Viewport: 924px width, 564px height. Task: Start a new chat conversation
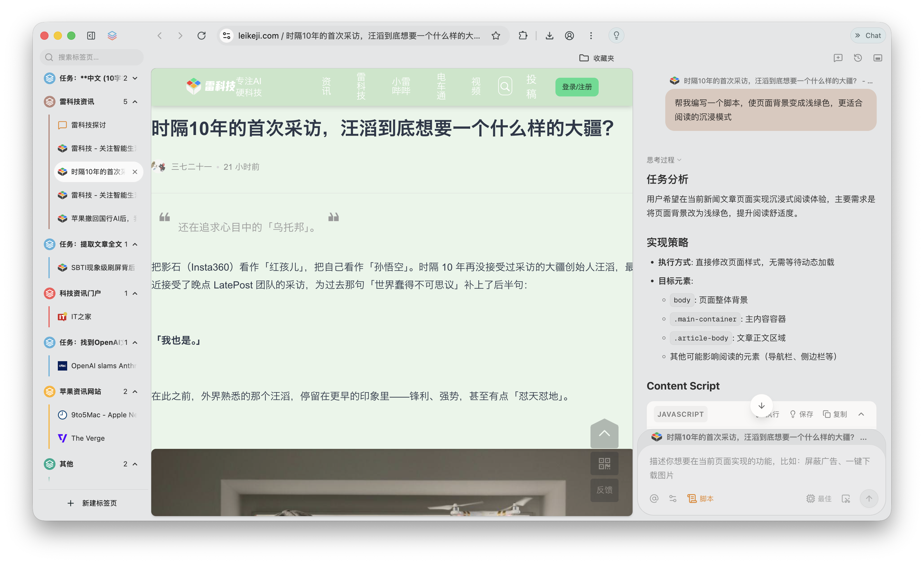coord(838,58)
